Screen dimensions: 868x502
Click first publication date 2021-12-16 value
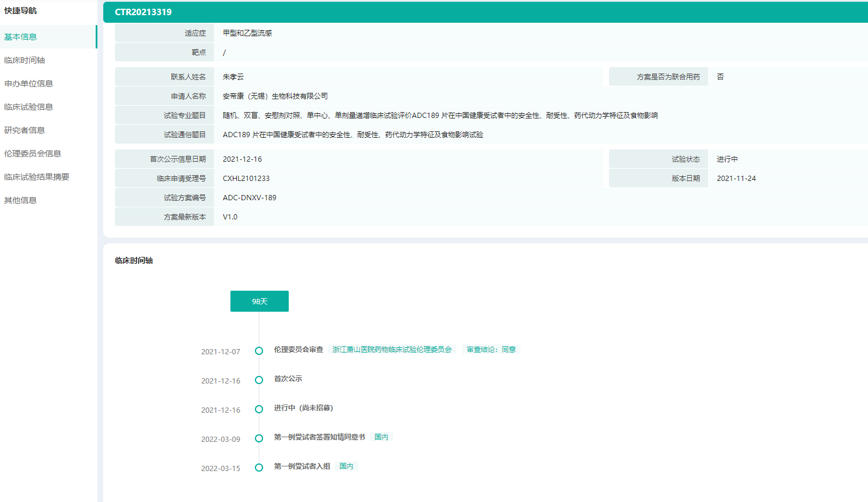(x=242, y=159)
